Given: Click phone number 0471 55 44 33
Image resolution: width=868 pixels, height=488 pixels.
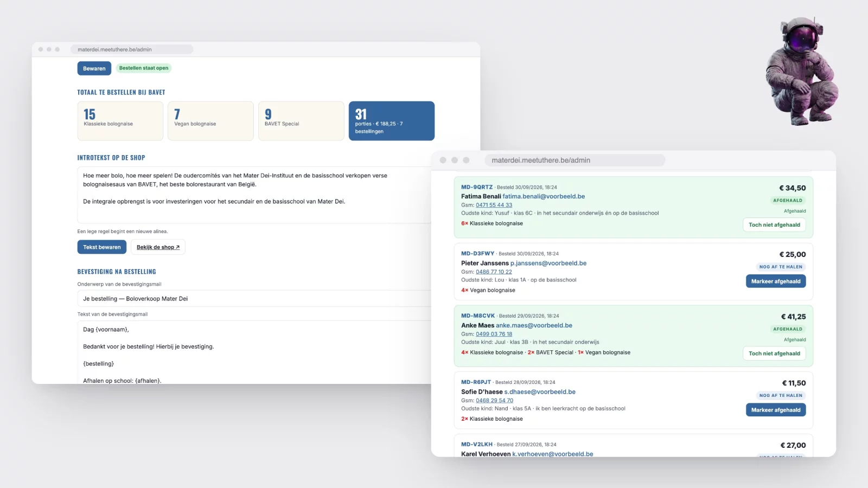Looking at the screenshot, I should (x=494, y=205).
